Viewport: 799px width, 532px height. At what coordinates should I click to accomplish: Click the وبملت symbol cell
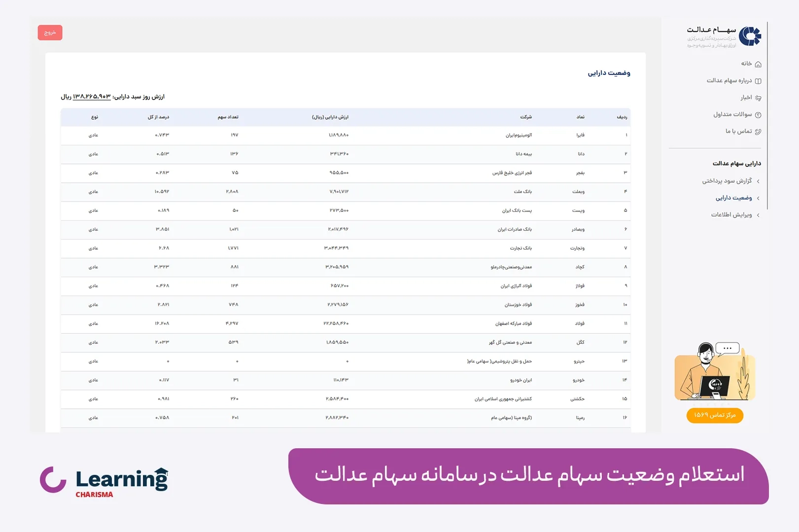pos(579,192)
